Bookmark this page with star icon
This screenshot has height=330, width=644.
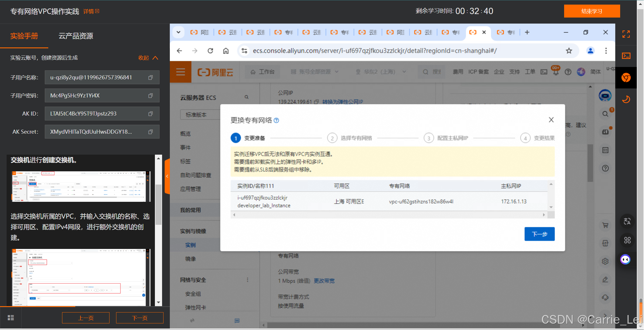point(569,51)
